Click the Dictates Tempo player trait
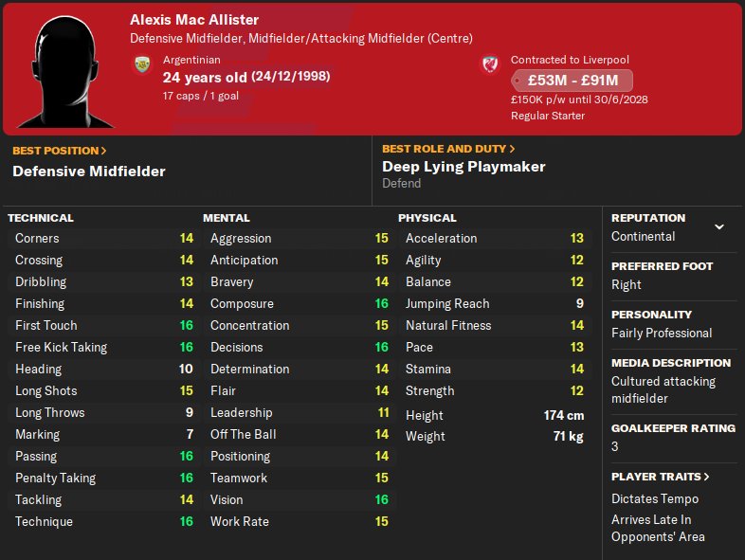Screen dimensions: 745x560 (x=655, y=498)
